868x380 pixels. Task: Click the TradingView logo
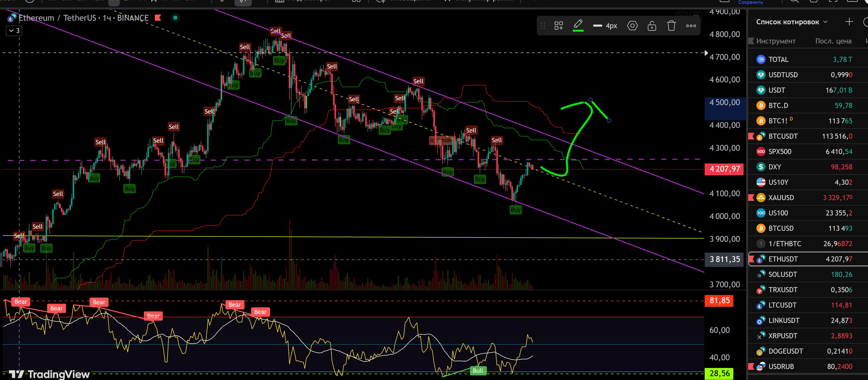49,374
